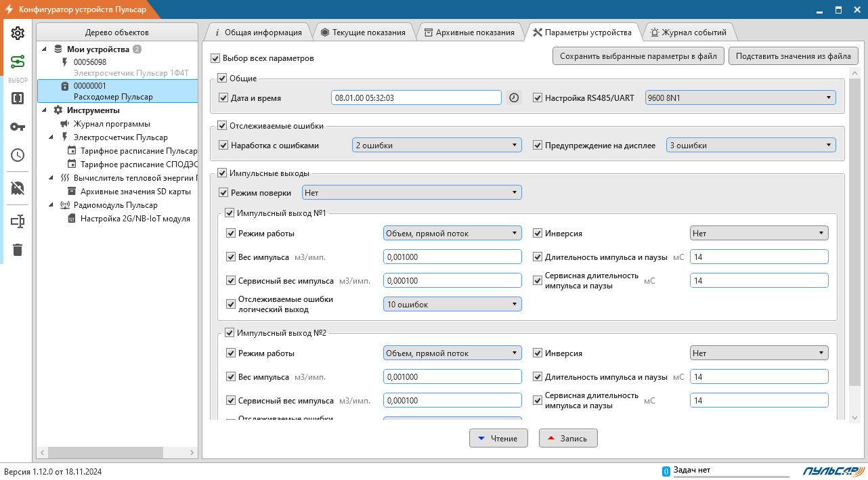Screen dimensions: 868x480
Task: Click the database icon beside Мои устройства
Action: click(58, 49)
